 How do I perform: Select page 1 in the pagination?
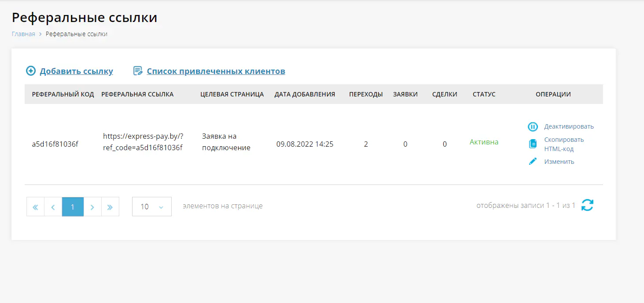coord(73,207)
